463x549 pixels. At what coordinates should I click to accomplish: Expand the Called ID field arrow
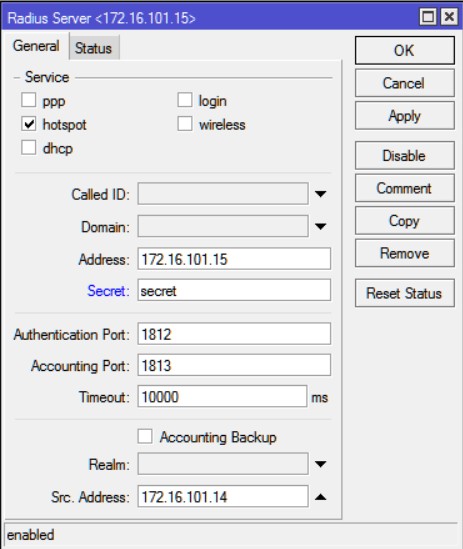[x=320, y=194]
